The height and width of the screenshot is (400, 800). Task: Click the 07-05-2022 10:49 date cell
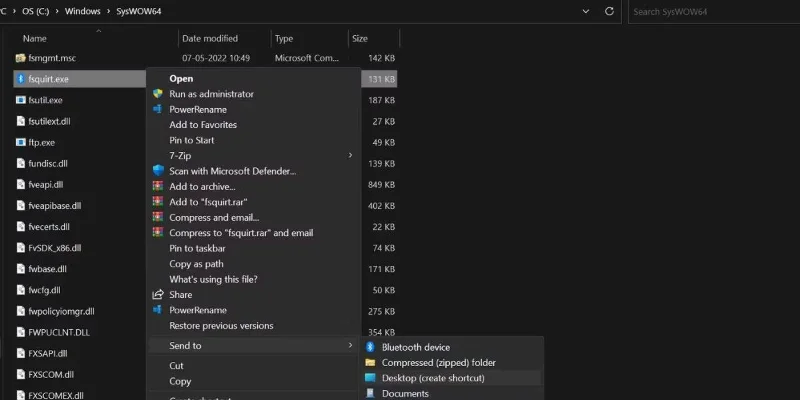tap(216, 58)
